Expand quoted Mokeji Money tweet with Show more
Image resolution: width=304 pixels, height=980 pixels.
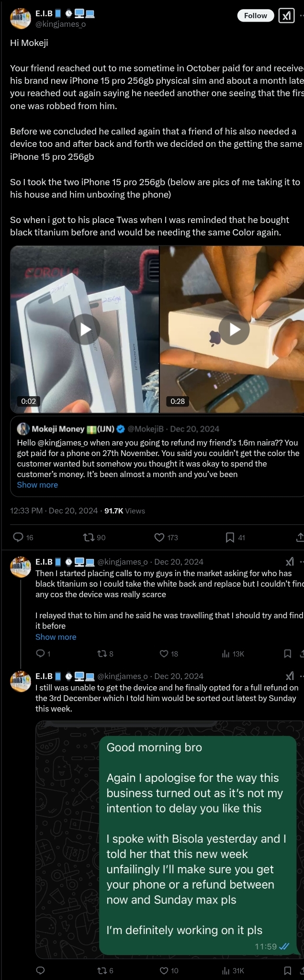37,485
